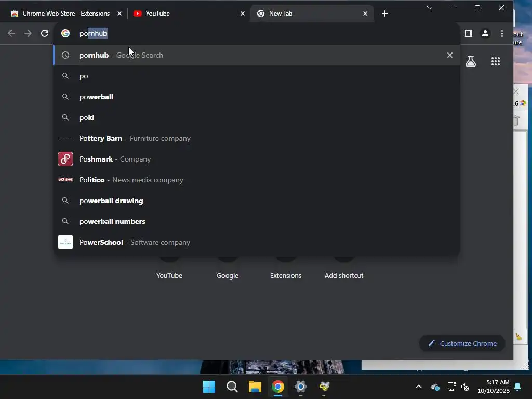This screenshot has width=532, height=399.
Task: Click the muted volume tray icon
Action: 465,387
